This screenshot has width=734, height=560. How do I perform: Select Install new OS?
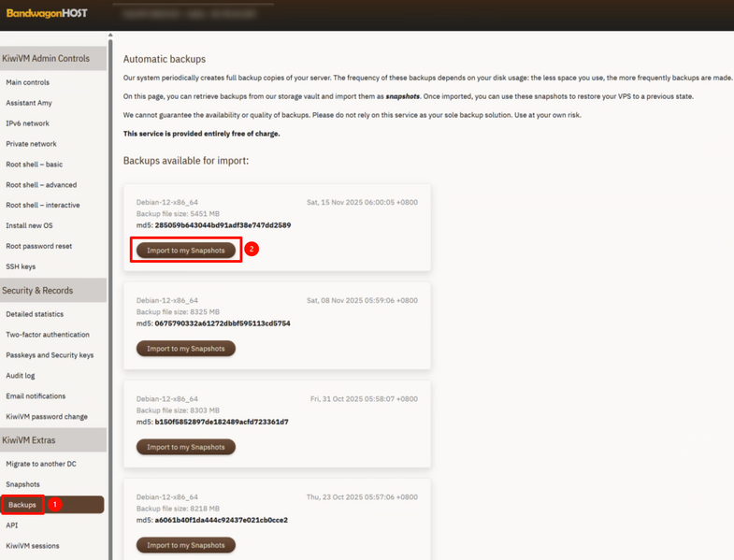click(x=30, y=225)
